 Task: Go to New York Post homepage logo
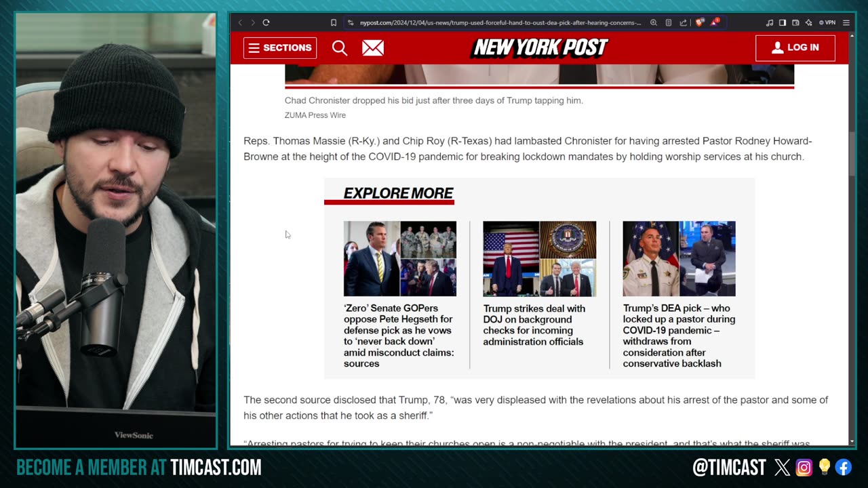coord(540,47)
